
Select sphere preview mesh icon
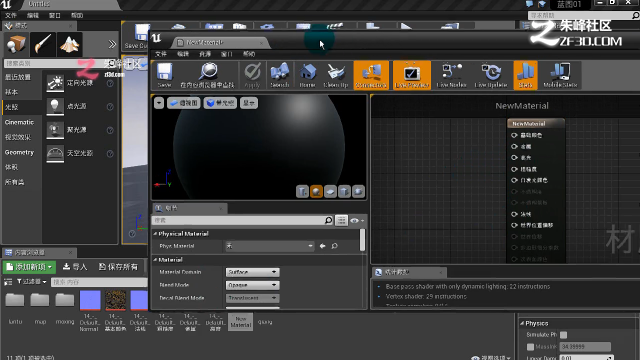coord(316,191)
